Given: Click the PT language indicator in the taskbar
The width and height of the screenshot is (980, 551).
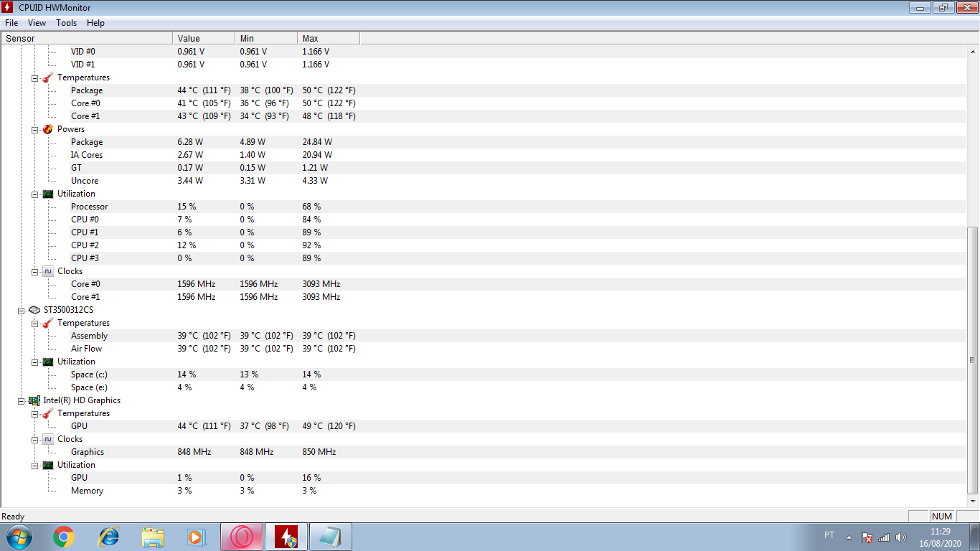Looking at the screenshot, I should pyautogui.click(x=829, y=535).
